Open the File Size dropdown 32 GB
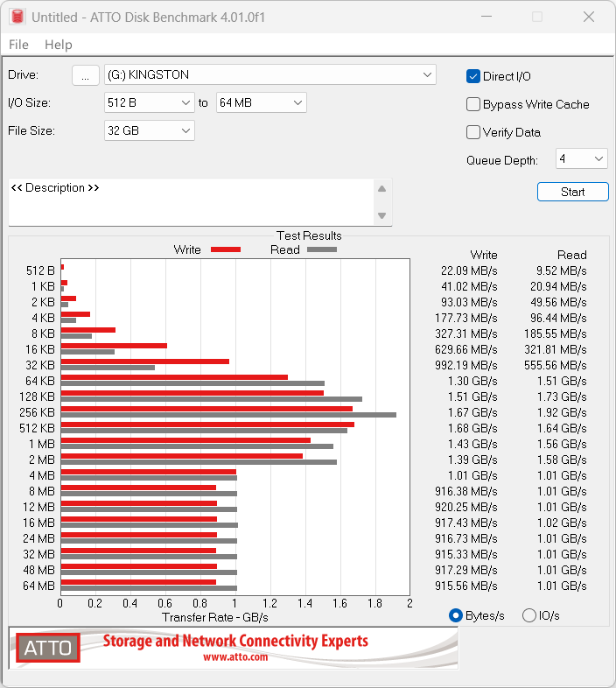 [x=149, y=130]
